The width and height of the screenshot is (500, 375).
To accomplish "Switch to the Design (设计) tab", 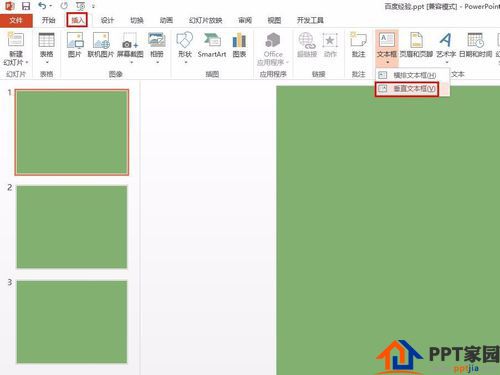I will click(107, 20).
